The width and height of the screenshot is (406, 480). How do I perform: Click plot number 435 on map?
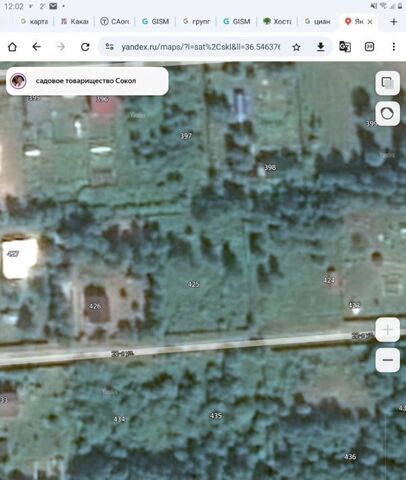216,415
